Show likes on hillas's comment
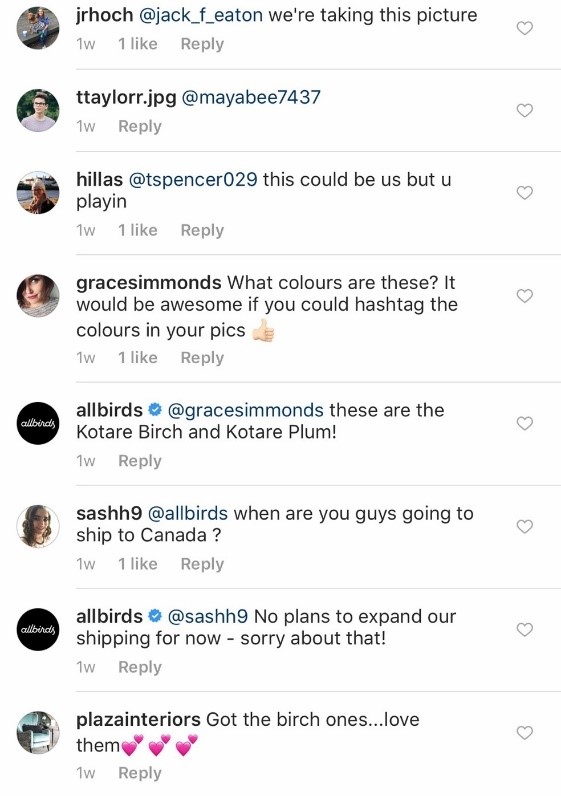The image size is (561, 796). point(138,230)
